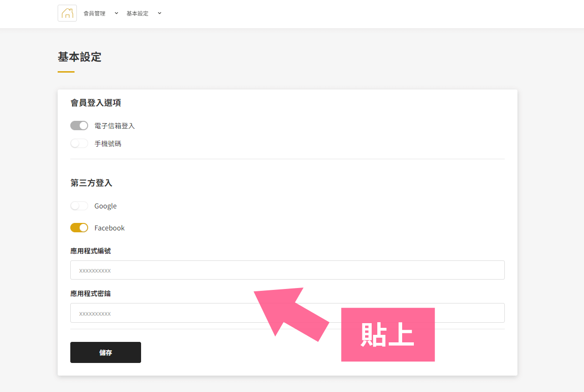Focus the 應用程式編號 input field

click(x=287, y=270)
